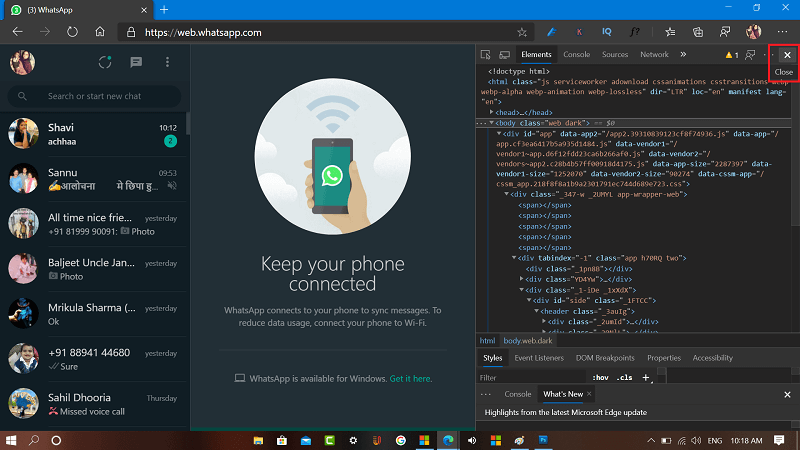Image resolution: width=800 pixels, height=450 pixels.
Task: Open chat with Sannu
Action: [94, 179]
